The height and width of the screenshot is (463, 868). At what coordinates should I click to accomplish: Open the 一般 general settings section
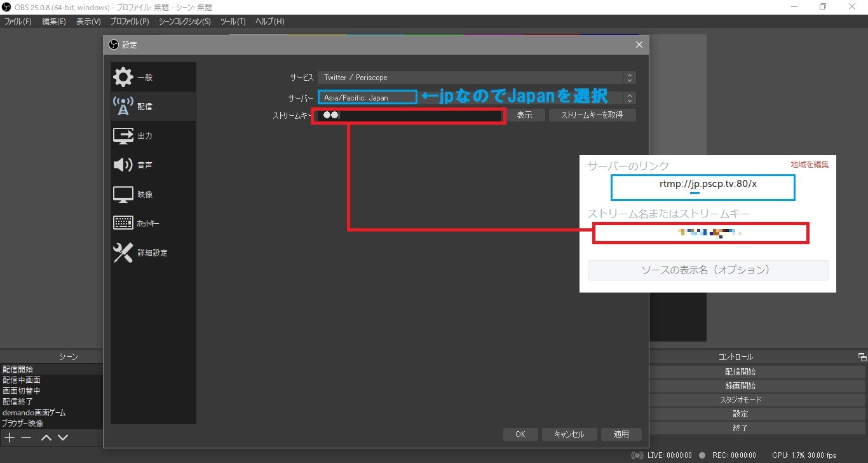tap(153, 77)
